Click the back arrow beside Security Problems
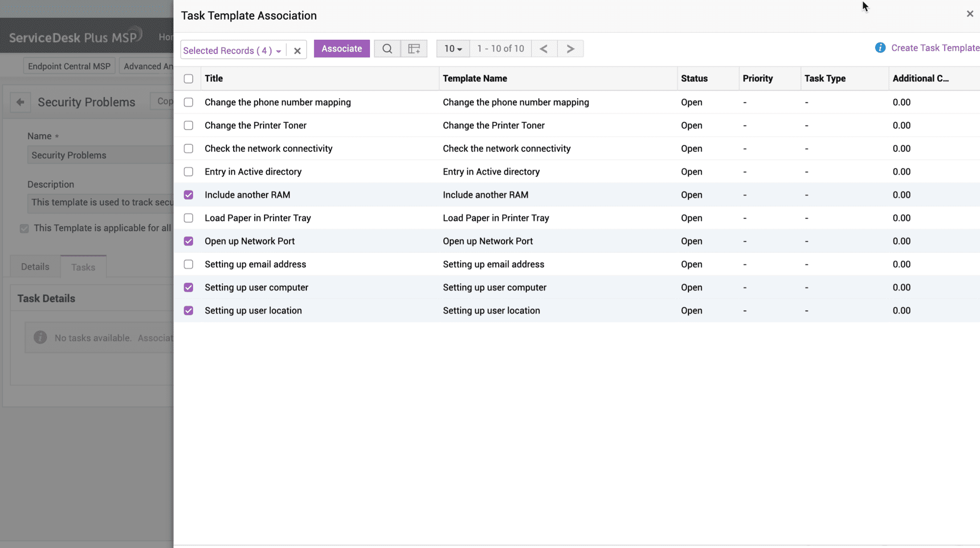The image size is (980, 548). (20, 102)
